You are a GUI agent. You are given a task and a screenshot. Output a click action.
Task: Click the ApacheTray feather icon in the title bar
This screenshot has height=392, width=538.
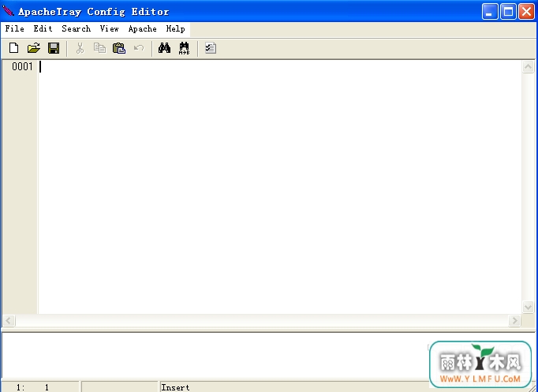click(8, 11)
